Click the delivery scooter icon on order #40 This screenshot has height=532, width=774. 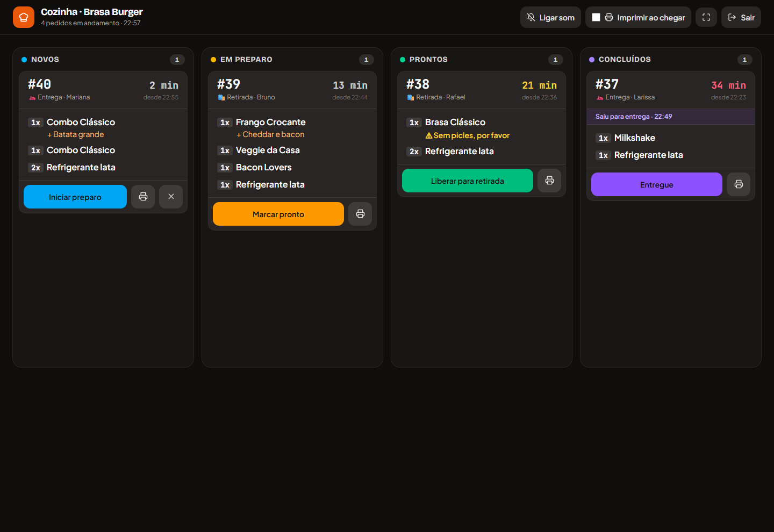(x=32, y=97)
